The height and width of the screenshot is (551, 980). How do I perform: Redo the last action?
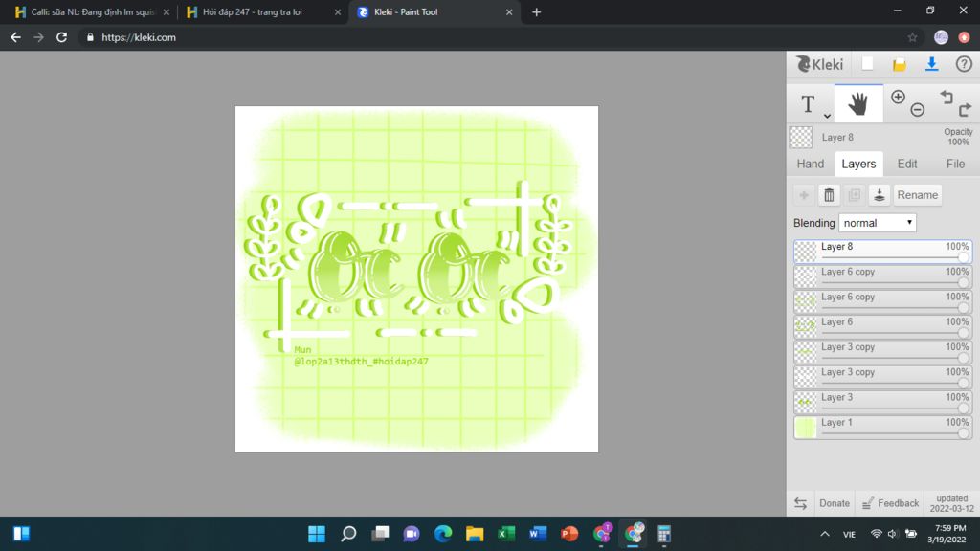click(x=965, y=110)
